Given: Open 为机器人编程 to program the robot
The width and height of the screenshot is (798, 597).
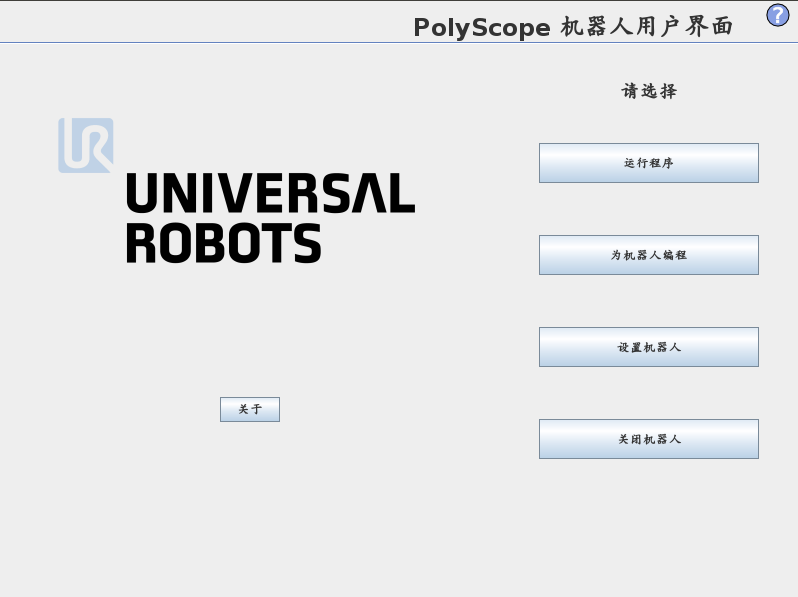Looking at the screenshot, I should [x=649, y=255].
